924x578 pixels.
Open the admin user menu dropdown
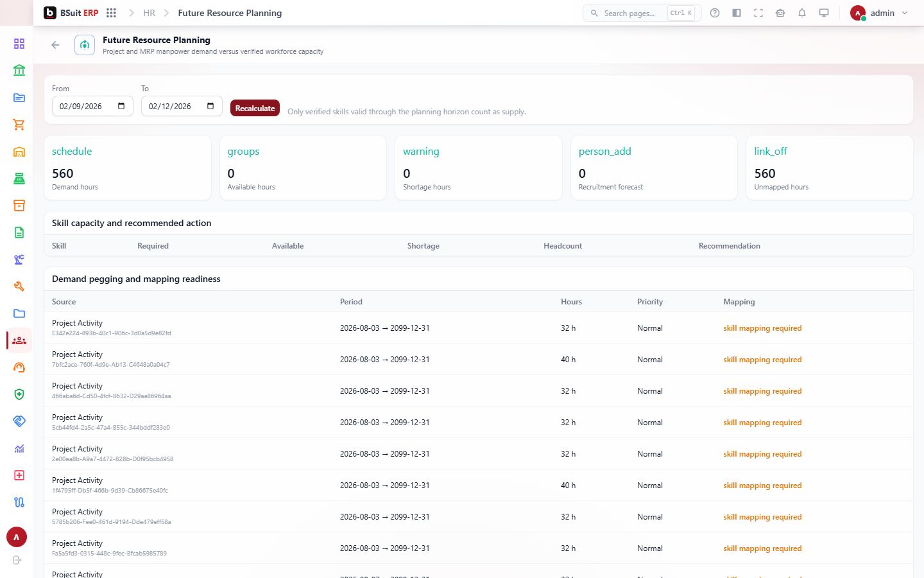pos(879,13)
